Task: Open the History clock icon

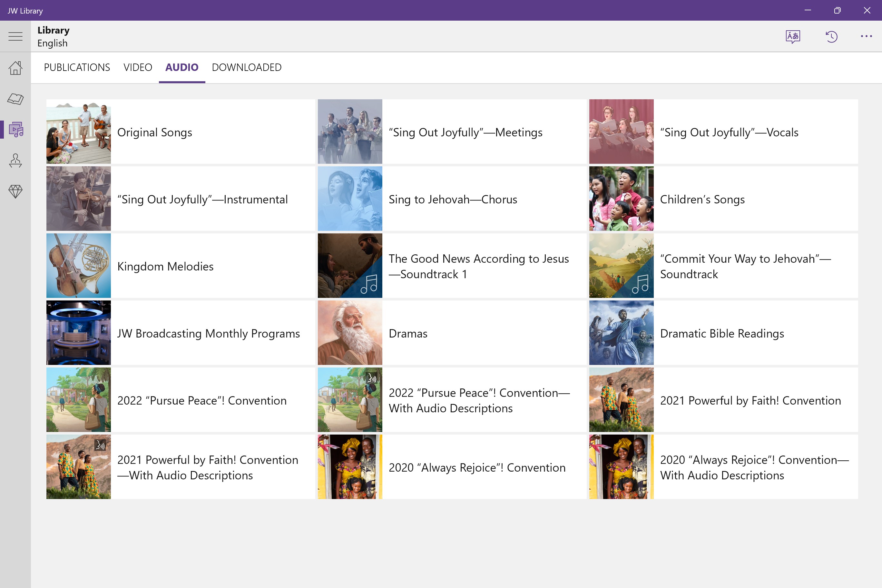Action: tap(831, 36)
